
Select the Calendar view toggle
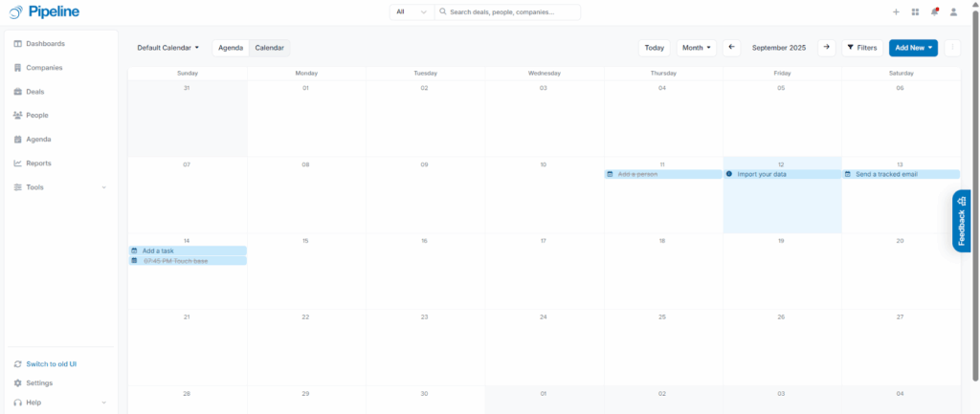tap(269, 47)
